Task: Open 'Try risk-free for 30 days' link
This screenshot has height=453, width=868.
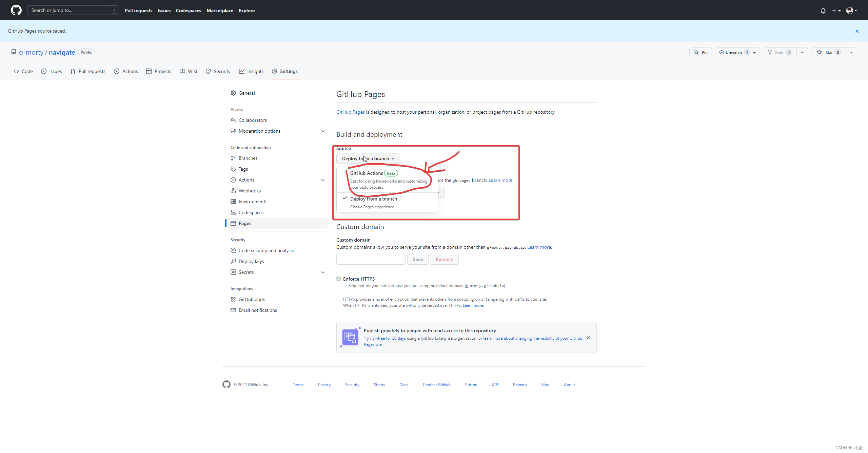Action: [x=385, y=338]
